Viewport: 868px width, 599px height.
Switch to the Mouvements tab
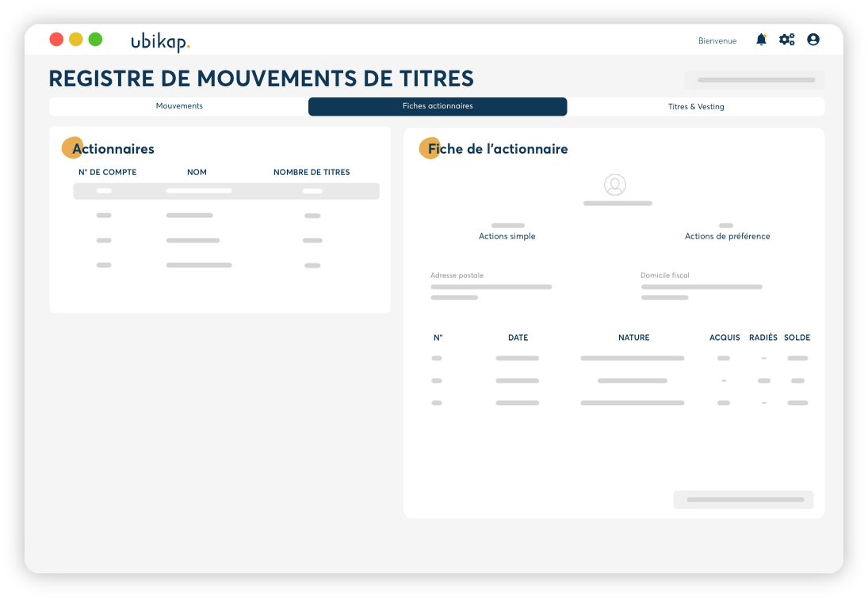coord(179,106)
